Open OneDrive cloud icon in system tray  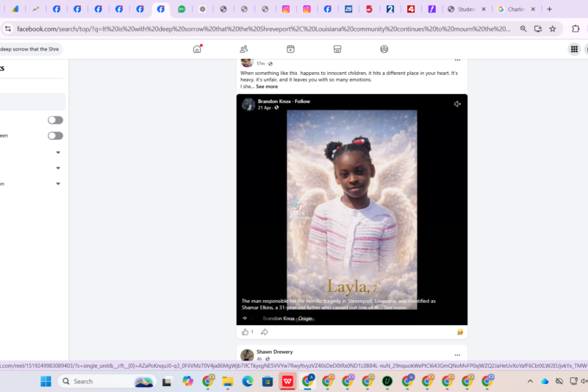pos(545,381)
